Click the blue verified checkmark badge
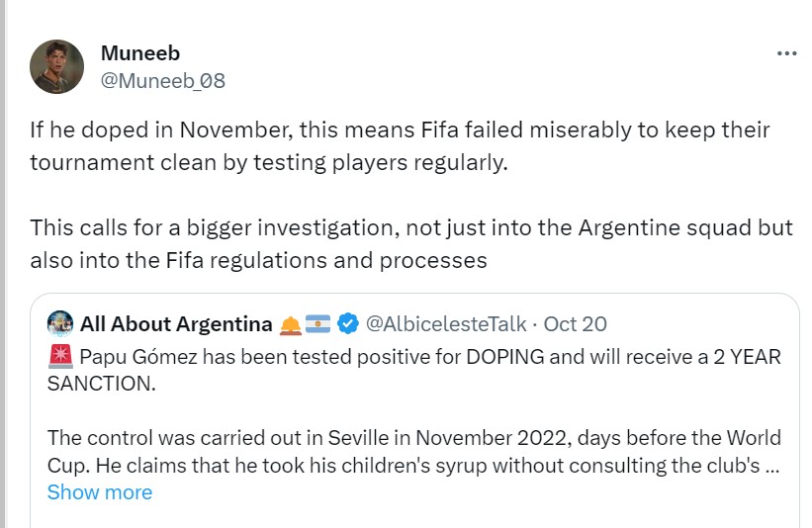Screen dimensions: 812x528 (x=347, y=323)
